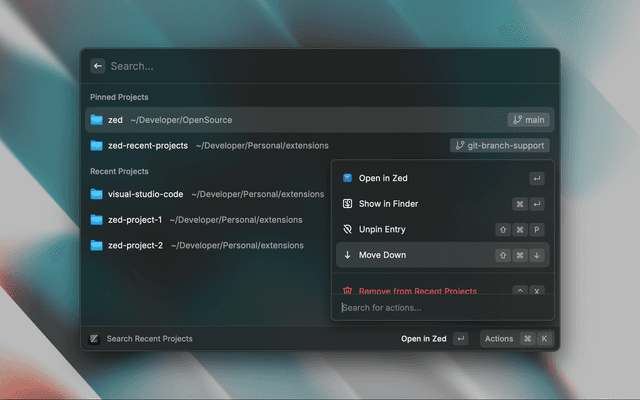Screen dimensions: 640x400
Task: Click the zed-project-2 folder icon
Action: point(97,245)
